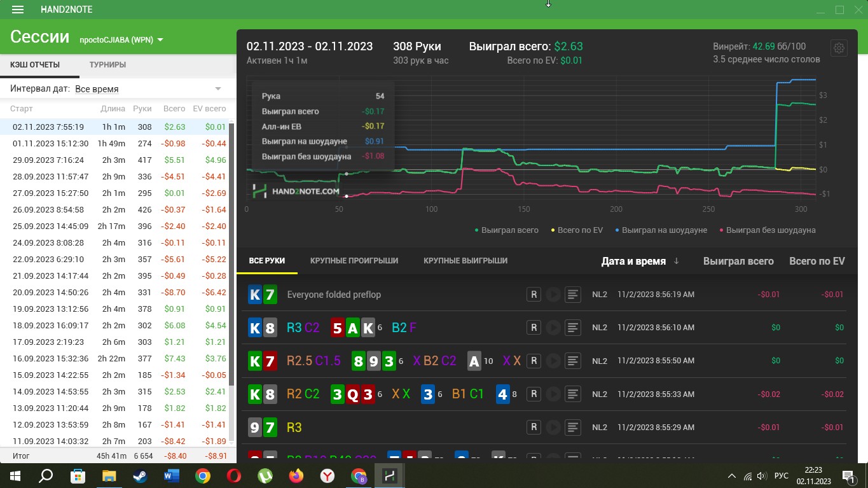Open graph settings gear icon

(839, 48)
